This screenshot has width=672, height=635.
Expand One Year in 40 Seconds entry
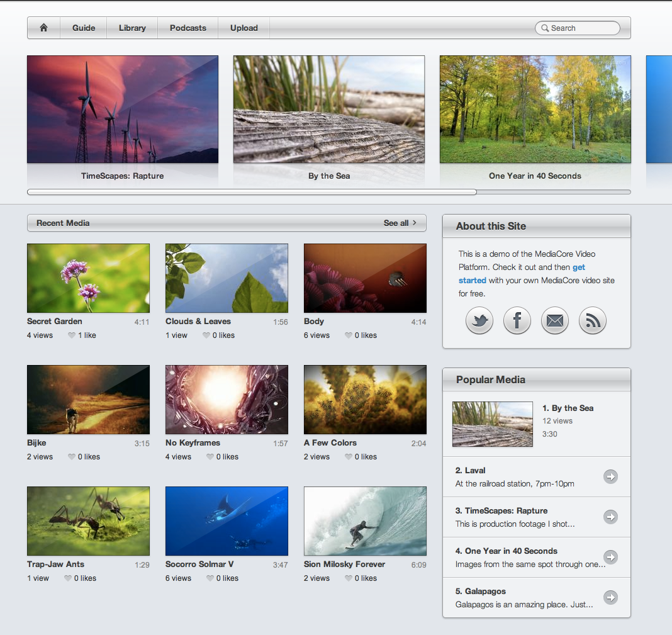(x=610, y=557)
